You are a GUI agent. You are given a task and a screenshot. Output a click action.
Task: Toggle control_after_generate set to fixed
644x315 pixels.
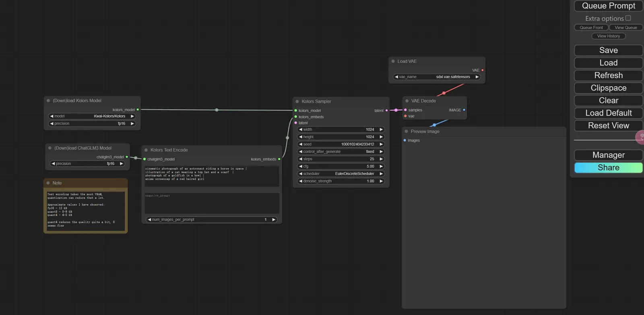tap(341, 152)
